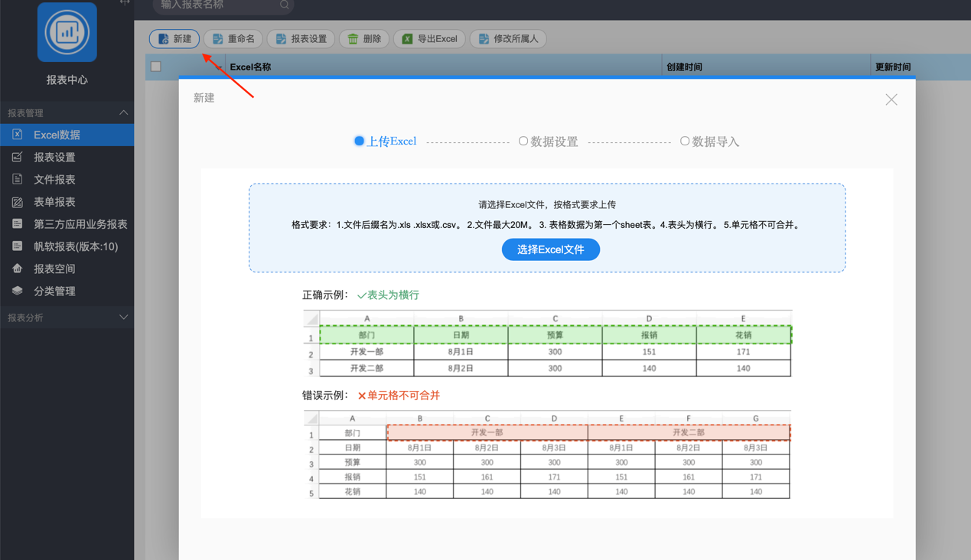Open 报表空间 sidebar entry
The image size is (971, 560).
point(54,269)
